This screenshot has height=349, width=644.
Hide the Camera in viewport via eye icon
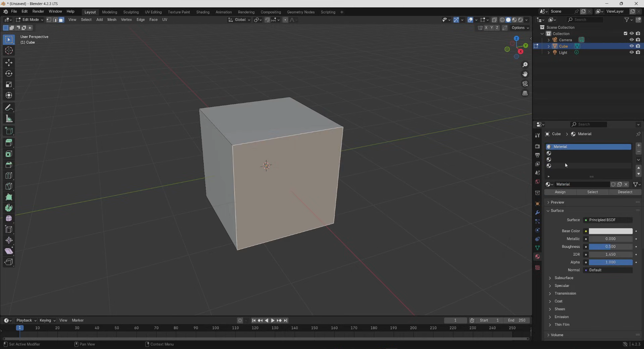631,40
